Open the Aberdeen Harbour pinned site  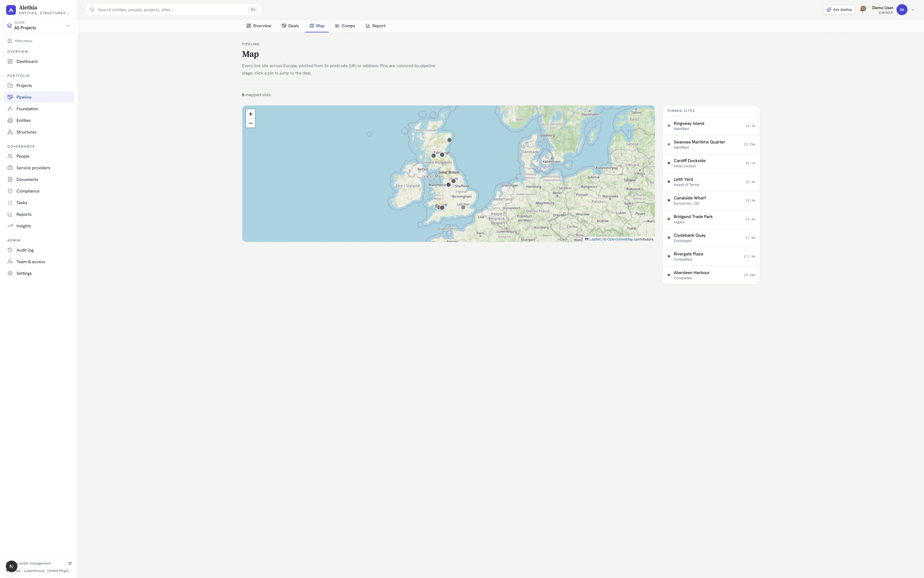tap(711, 275)
